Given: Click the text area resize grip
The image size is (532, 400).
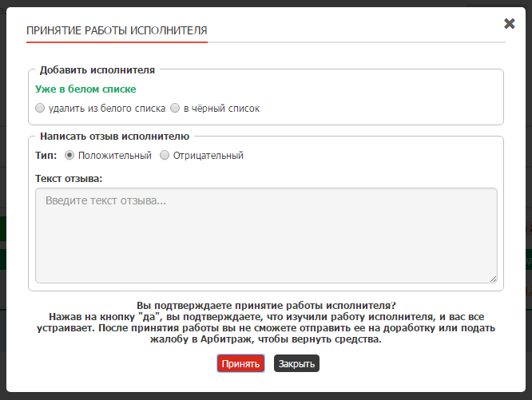Looking at the screenshot, I should 494,279.
